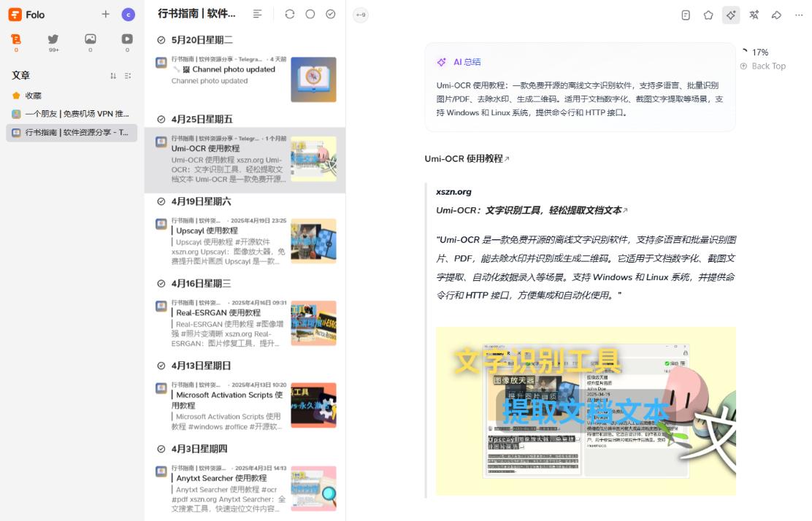
Task: Click the refresh feed icon
Action: tap(290, 13)
